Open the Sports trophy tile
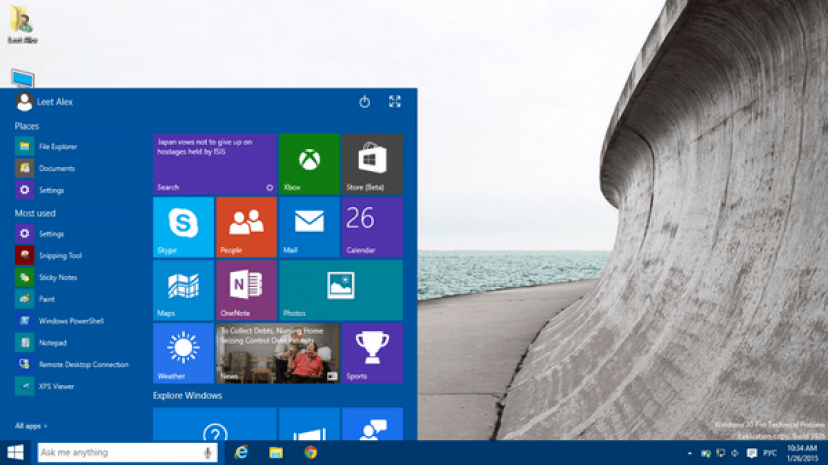828x465 pixels. pyautogui.click(x=372, y=353)
